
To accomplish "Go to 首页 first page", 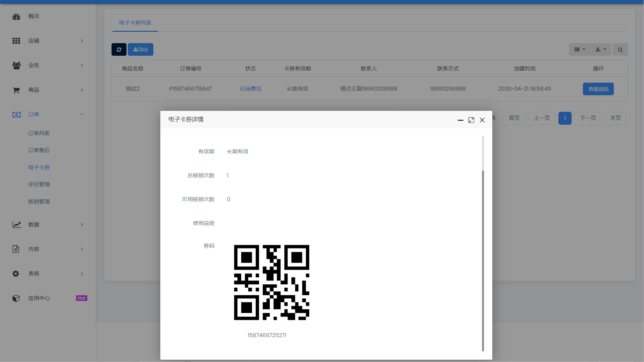I will pos(514,118).
